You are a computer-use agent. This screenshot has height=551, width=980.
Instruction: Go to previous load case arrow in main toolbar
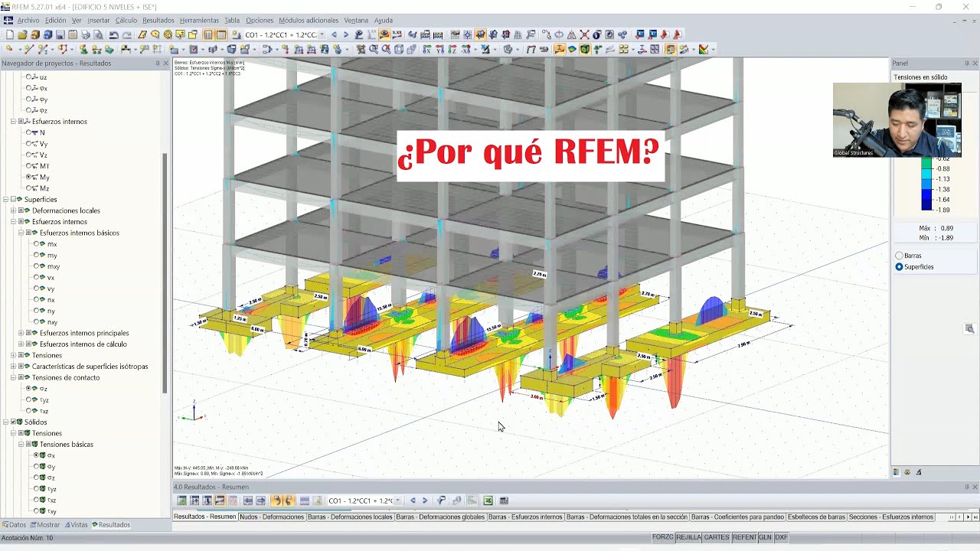click(x=334, y=34)
